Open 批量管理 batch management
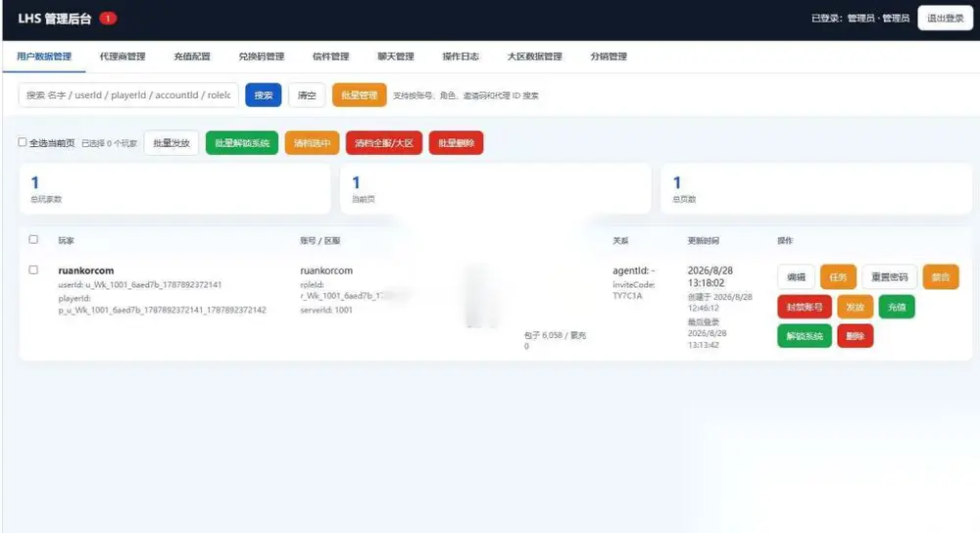 [x=360, y=95]
